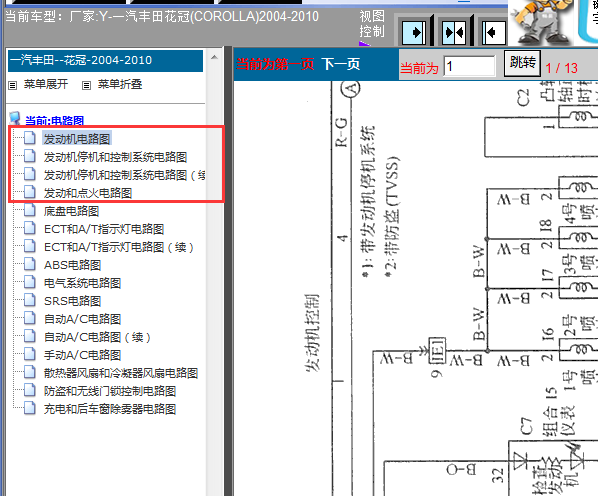Open 充电和后车窗除雾器电路图 item
The image size is (598, 496).
point(110,409)
